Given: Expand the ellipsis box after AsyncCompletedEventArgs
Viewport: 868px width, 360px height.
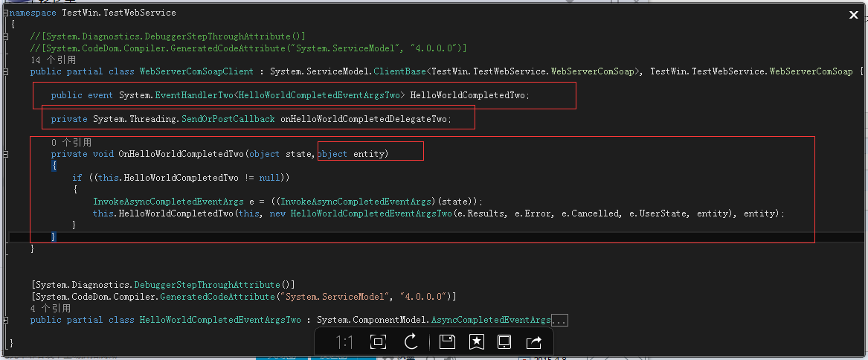Looking at the screenshot, I should click(559, 320).
